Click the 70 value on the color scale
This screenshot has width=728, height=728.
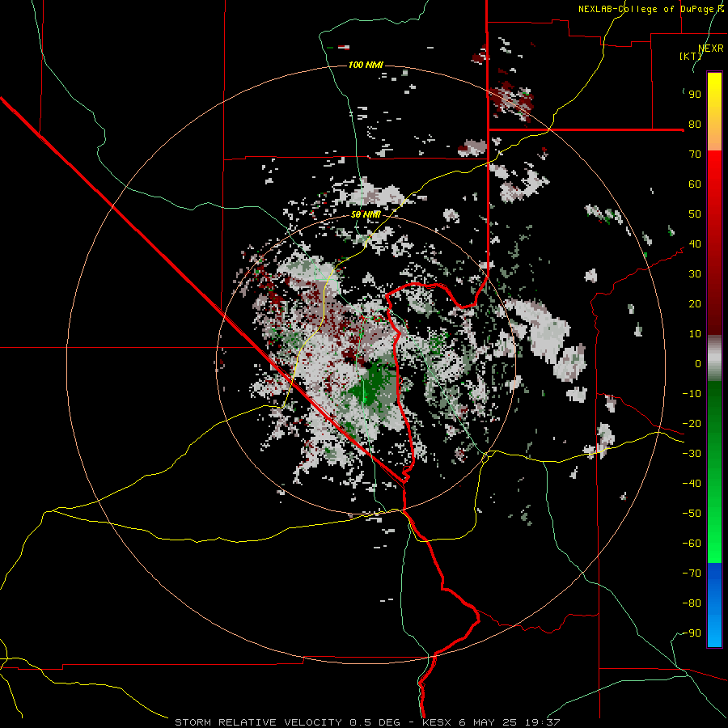(x=695, y=154)
